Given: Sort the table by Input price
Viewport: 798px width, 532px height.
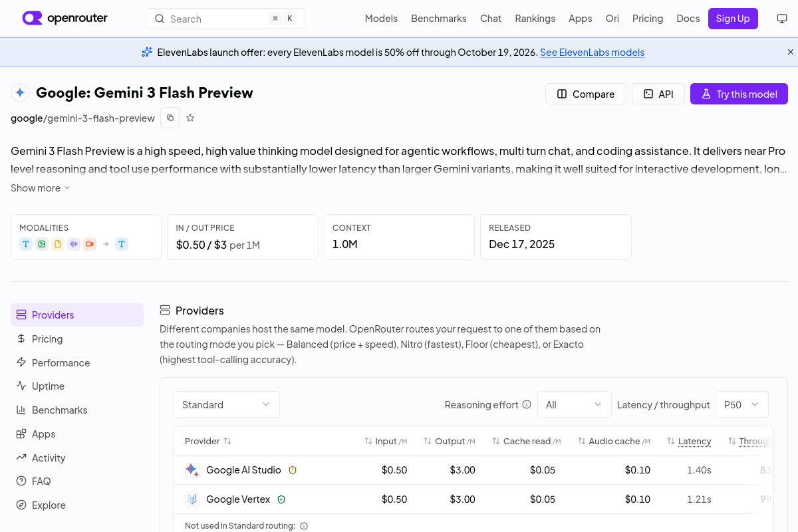Looking at the screenshot, I should (x=385, y=441).
